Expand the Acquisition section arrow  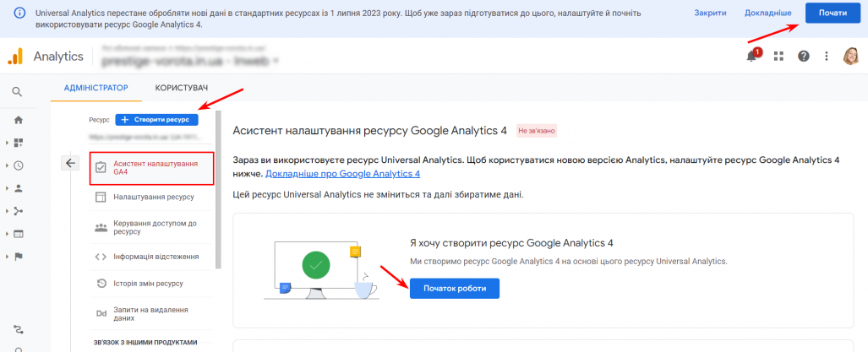click(x=8, y=211)
